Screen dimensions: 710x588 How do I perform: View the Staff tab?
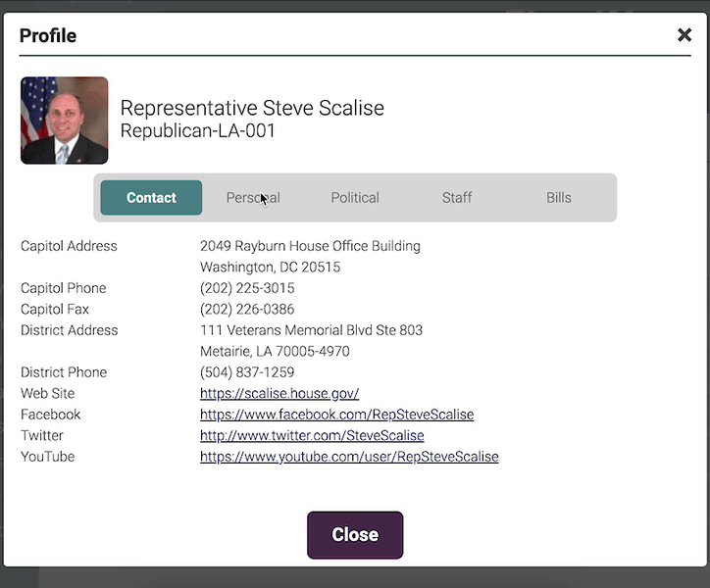457,198
